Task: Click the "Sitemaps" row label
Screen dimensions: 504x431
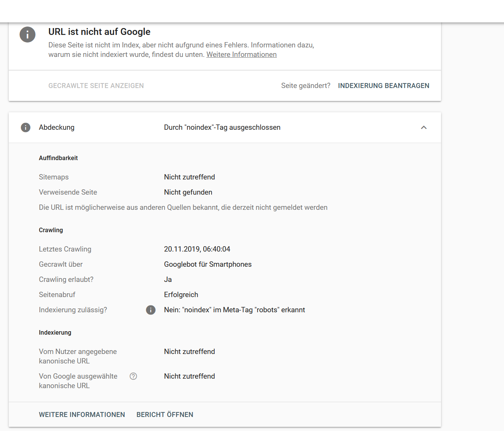Action: click(x=54, y=177)
